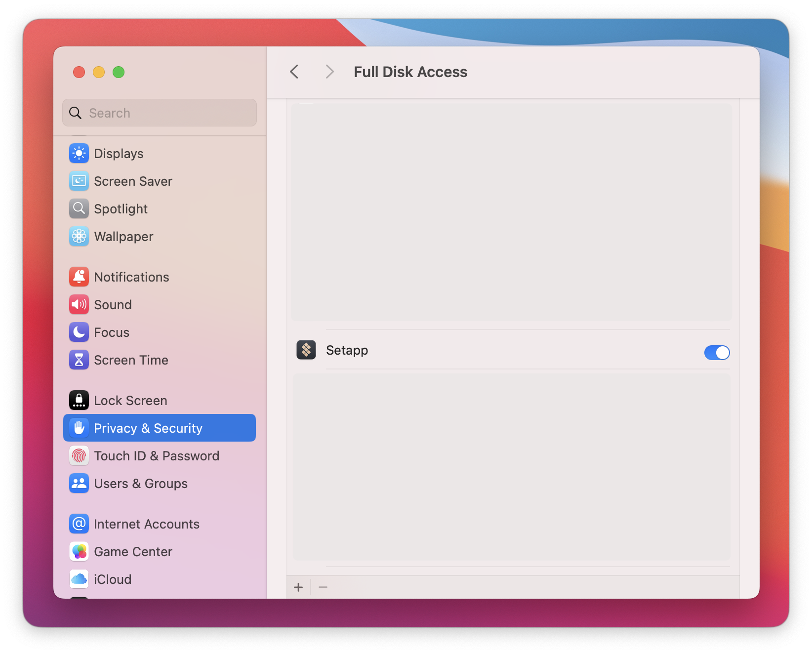Click the forward navigation chevron
Image resolution: width=812 pixels, height=654 pixels.
[329, 72]
